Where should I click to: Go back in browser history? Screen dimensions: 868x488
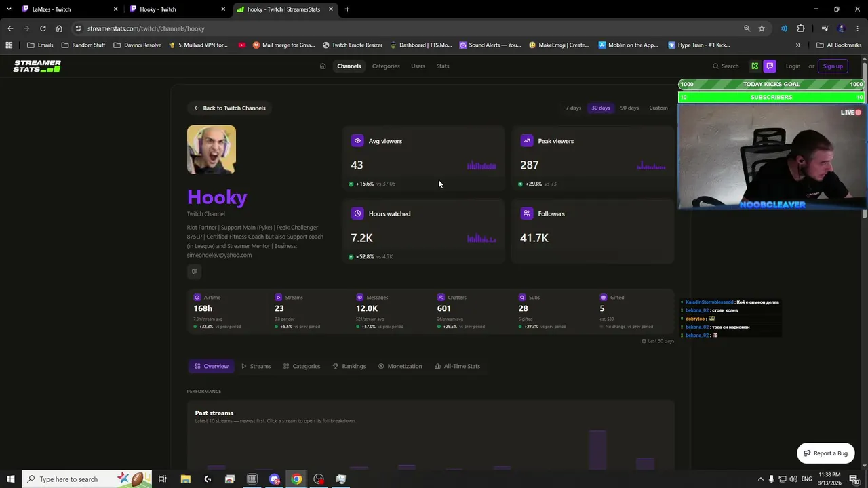click(10, 28)
